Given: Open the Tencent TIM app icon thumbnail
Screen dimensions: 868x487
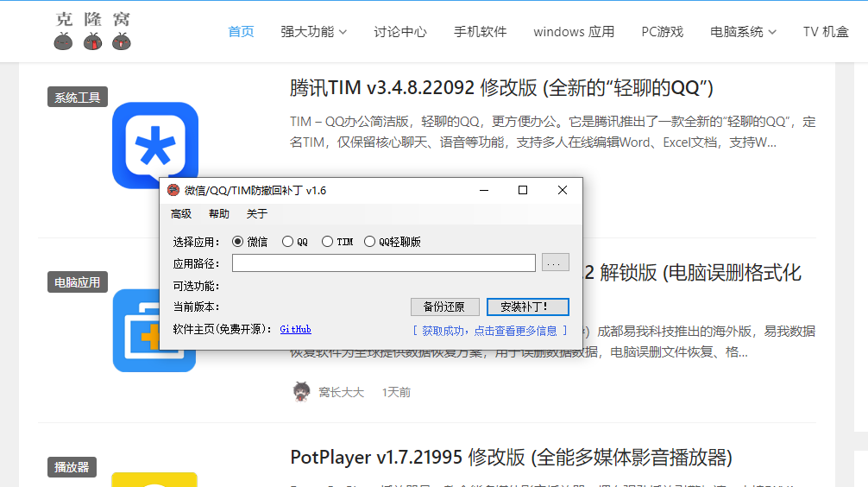Looking at the screenshot, I should pyautogui.click(x=155, y=145).
